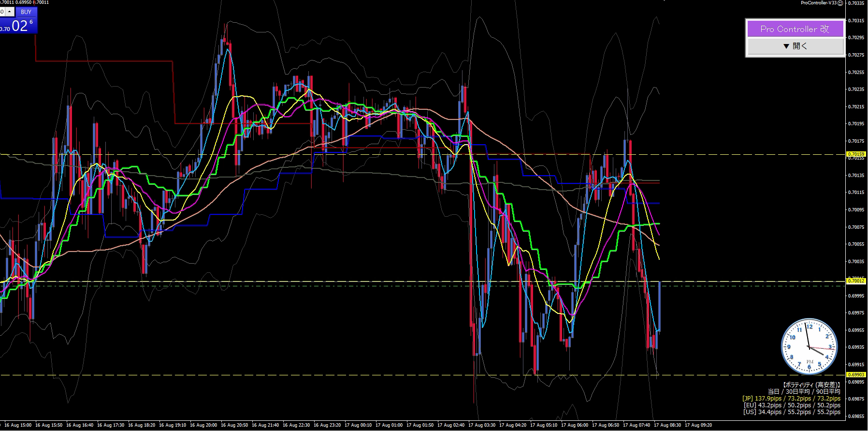This screenshot has height=431, width=868.
Task: Click the lot volume input field
Action: (x=2, y=12)
